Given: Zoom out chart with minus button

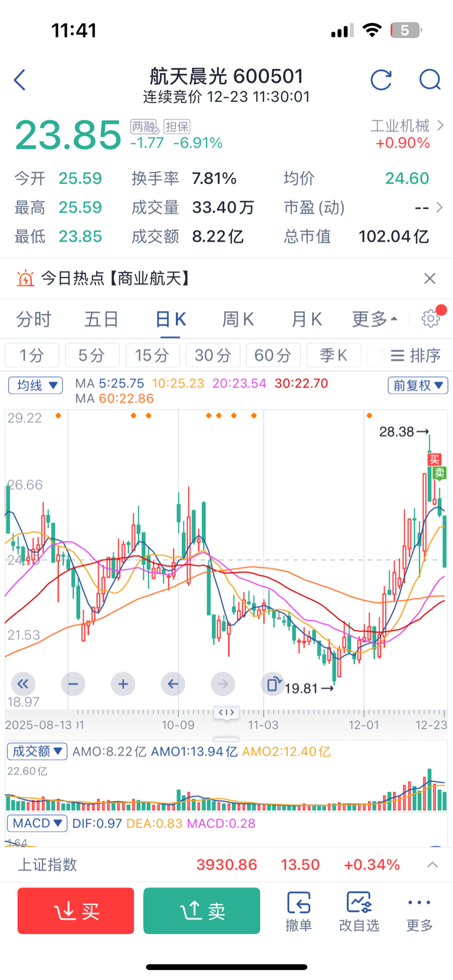Looking at the screenshot, I should click(x=73, y=684).
